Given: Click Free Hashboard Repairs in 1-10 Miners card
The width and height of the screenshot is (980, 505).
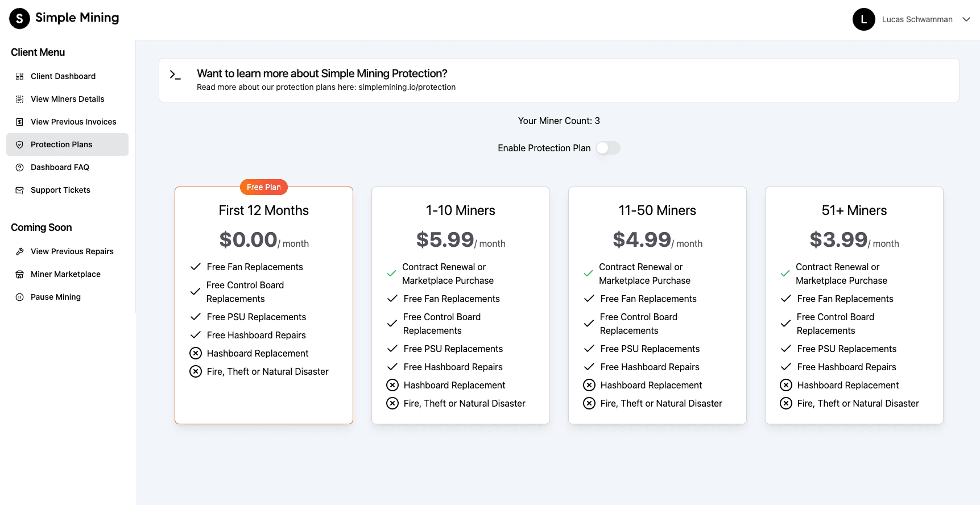Looking at the screenshot, I should (453, 367).
